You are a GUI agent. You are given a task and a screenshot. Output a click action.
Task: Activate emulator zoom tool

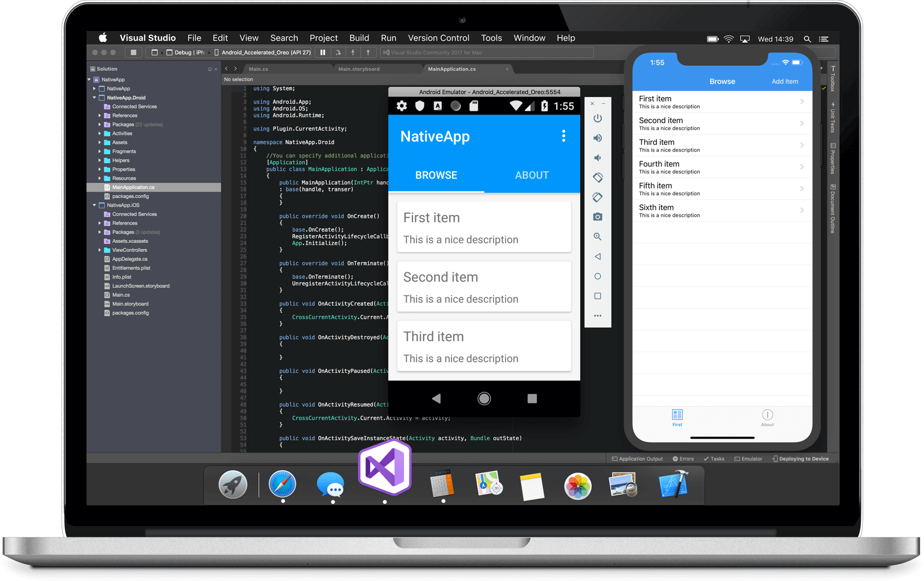coord(597,237)
